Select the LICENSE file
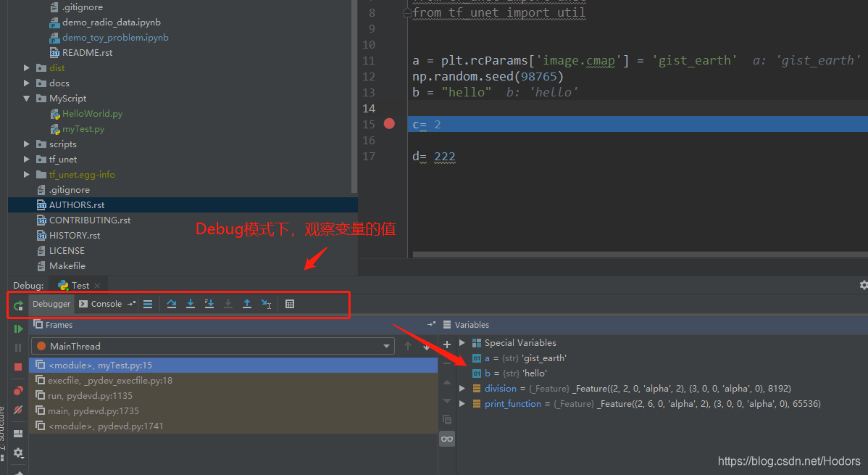Viewport: 868px width, 475px height. [67, 250]
